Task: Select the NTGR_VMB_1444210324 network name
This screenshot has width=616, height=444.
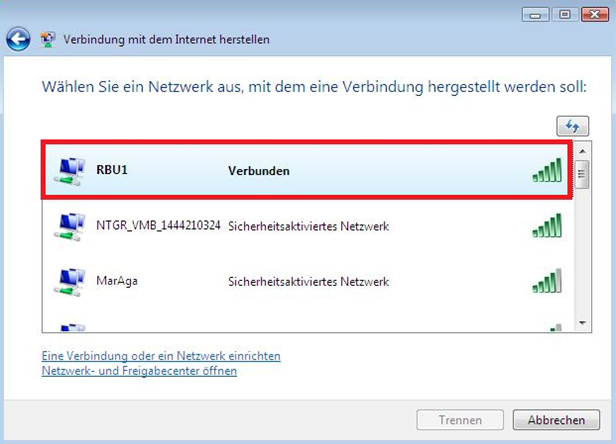Action: tap(158, 225)
